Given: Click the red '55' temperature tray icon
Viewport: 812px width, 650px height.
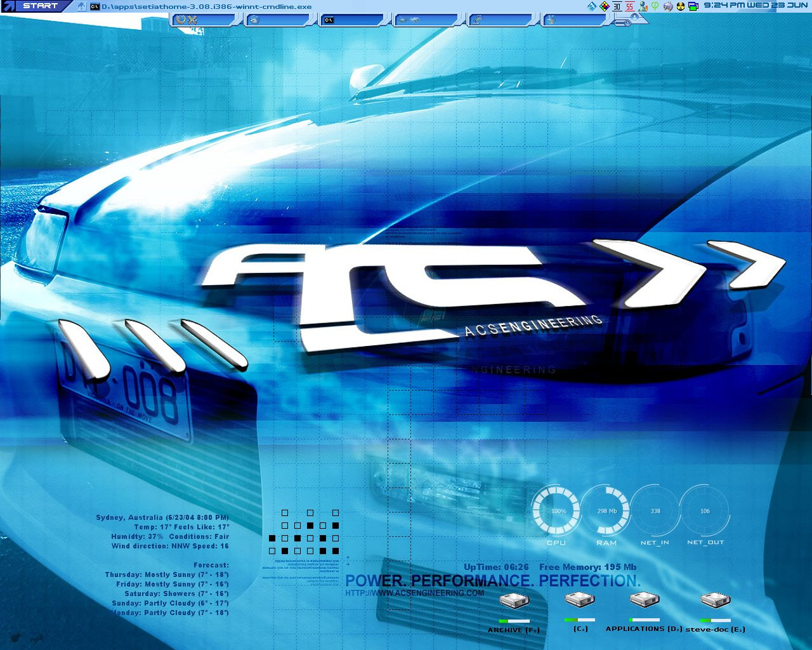Looking at the screenshot, I should [629, 6].
